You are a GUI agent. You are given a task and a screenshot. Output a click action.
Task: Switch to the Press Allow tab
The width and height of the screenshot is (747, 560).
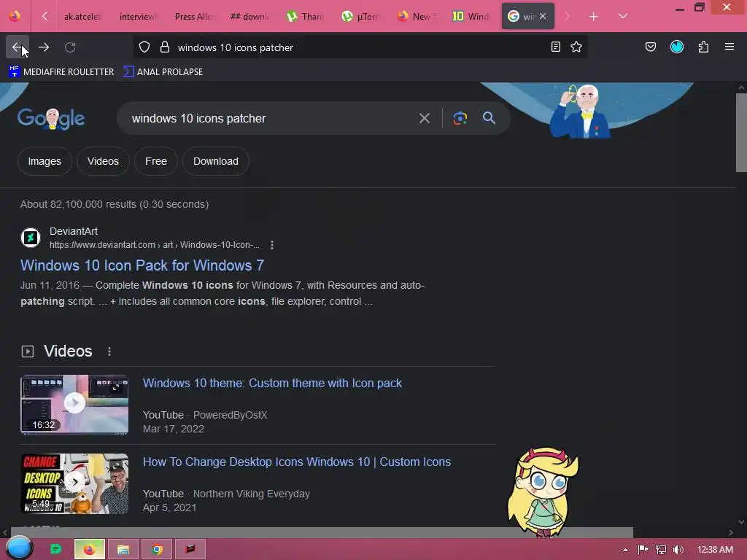(x=193, y=17)
